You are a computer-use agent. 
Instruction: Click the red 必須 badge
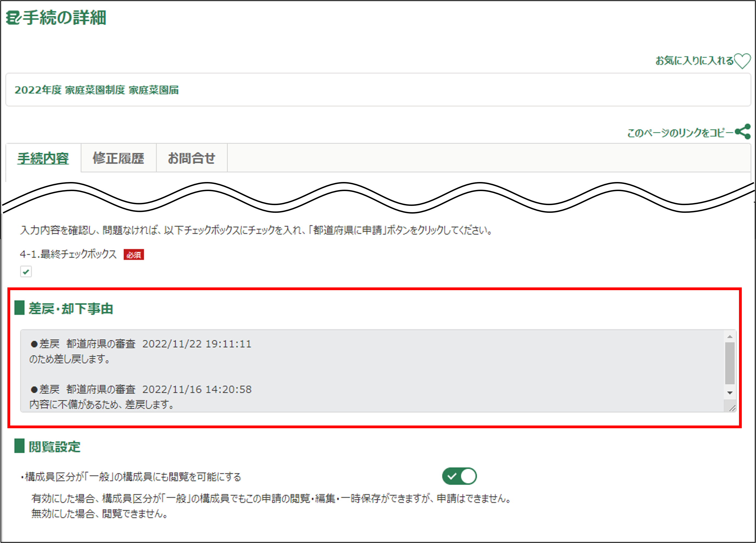click(x=134, y=255)
